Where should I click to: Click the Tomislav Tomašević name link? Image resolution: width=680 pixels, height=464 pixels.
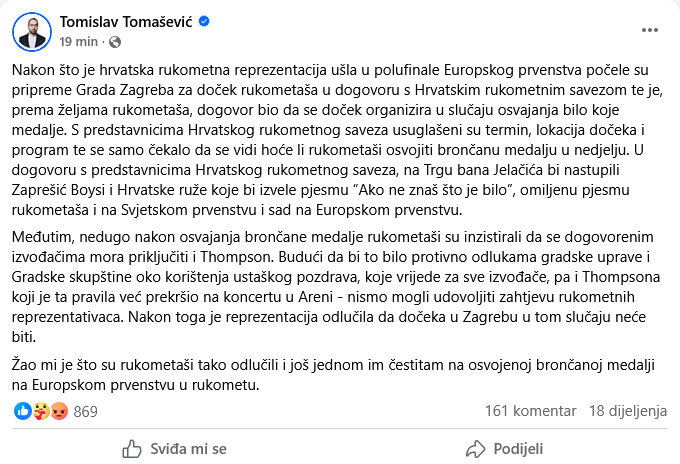(123, 21)
